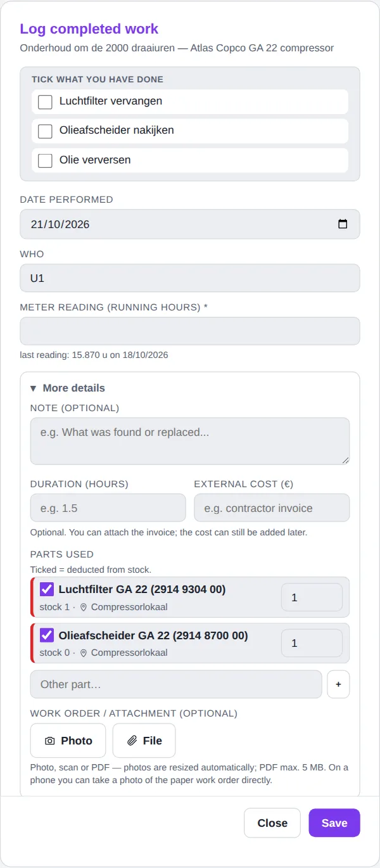This screenshot has width=380, height=868.
Task: Tick the Olie verversen checkbox
Action: pyautogui.click(x=45, y=160)
